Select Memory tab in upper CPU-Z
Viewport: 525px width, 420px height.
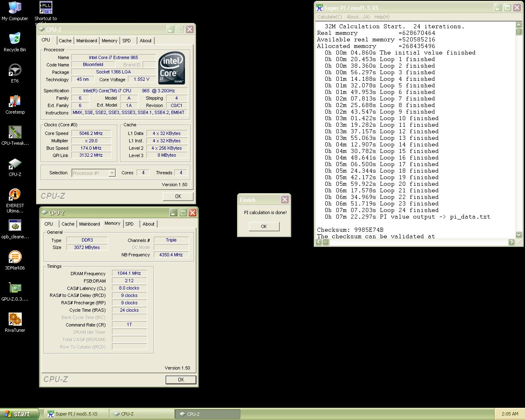coord(110,41)
